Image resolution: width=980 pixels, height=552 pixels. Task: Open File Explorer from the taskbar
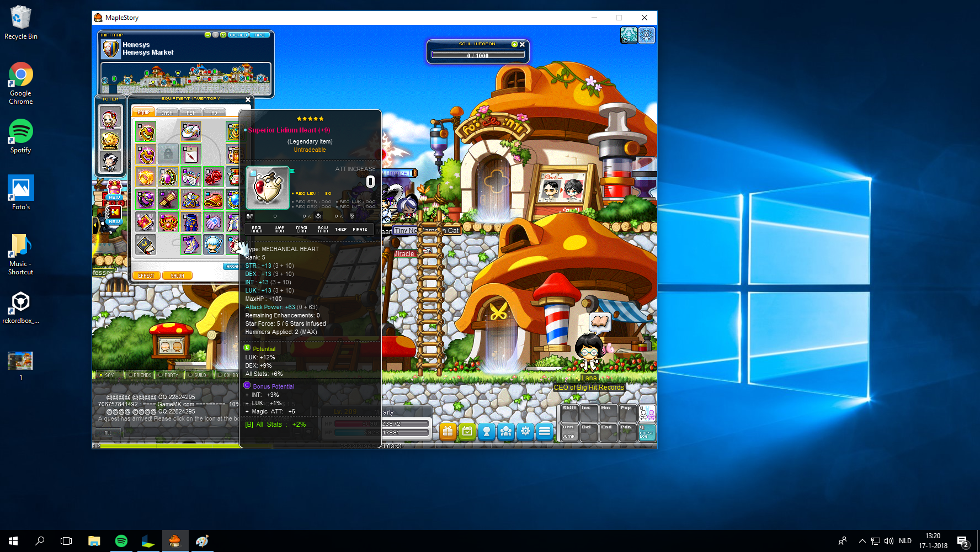point(94,541)
